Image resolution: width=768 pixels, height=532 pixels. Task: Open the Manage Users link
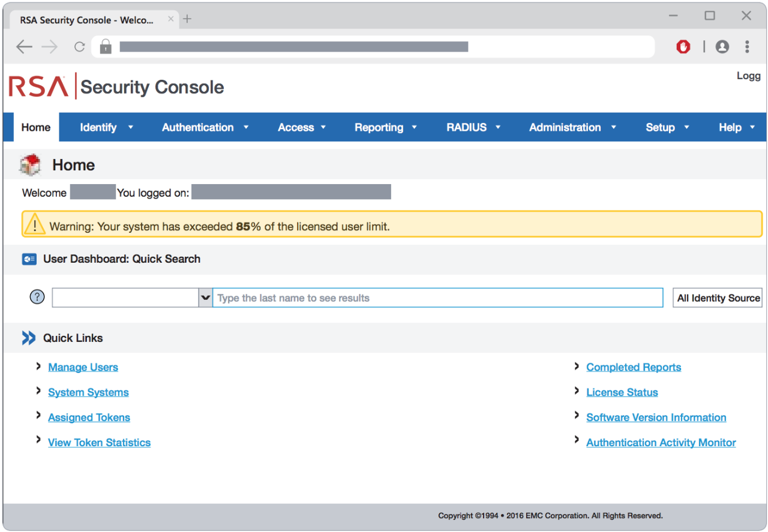click(83, 367)
